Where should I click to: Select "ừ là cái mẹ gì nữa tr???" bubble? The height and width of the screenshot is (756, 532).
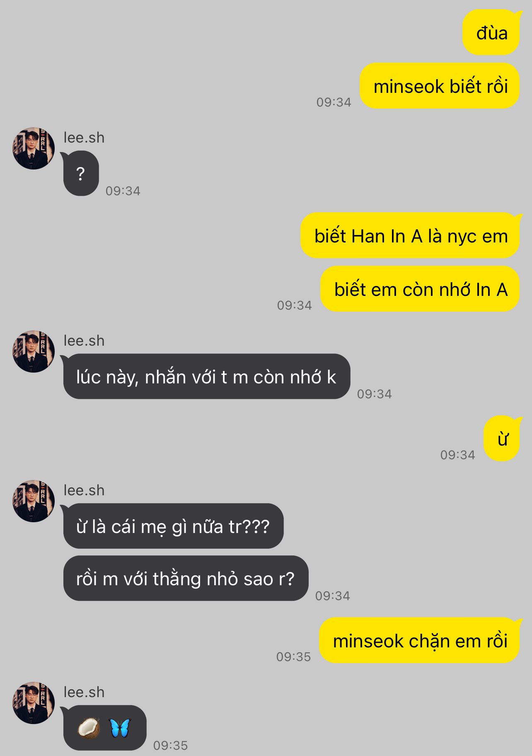(x=173, y=526)
